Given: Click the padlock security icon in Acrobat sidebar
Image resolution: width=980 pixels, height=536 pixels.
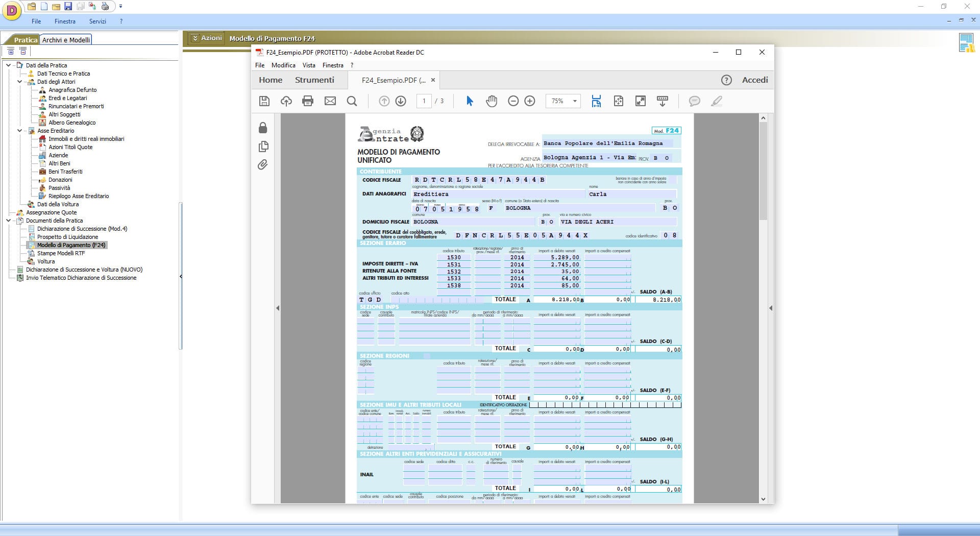Looking at the screenshot, I should coord(263,127).
